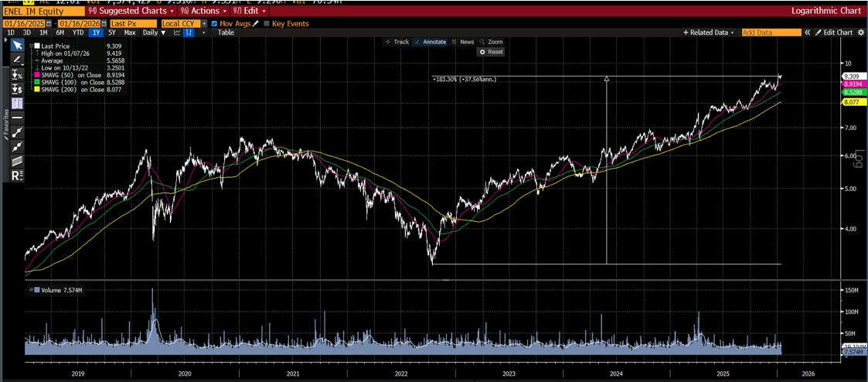Collapse panel with double chevron icon

click(808, 32)
